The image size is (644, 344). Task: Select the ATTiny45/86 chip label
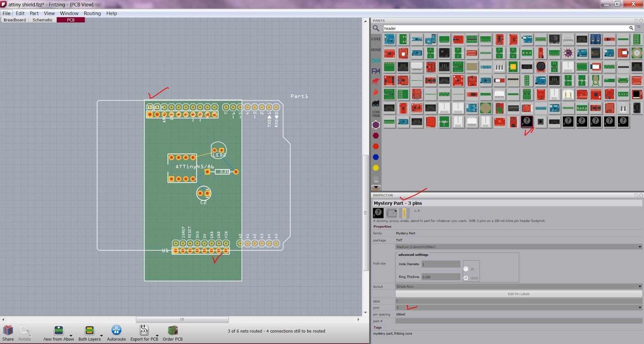[x=195, y=167]
